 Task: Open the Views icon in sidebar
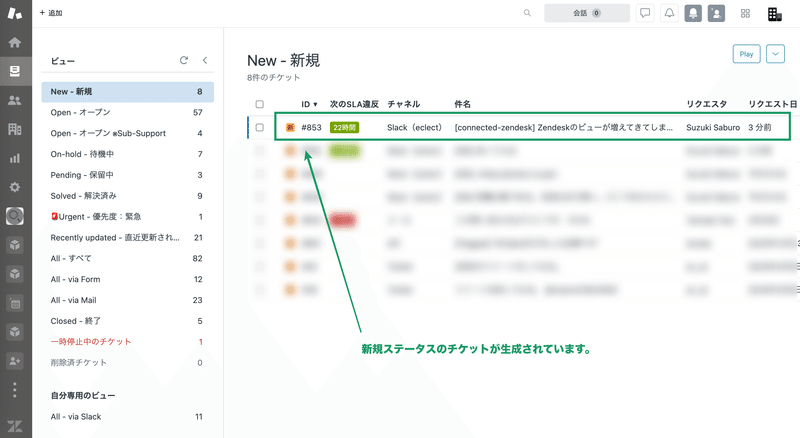tap(15, 71)
